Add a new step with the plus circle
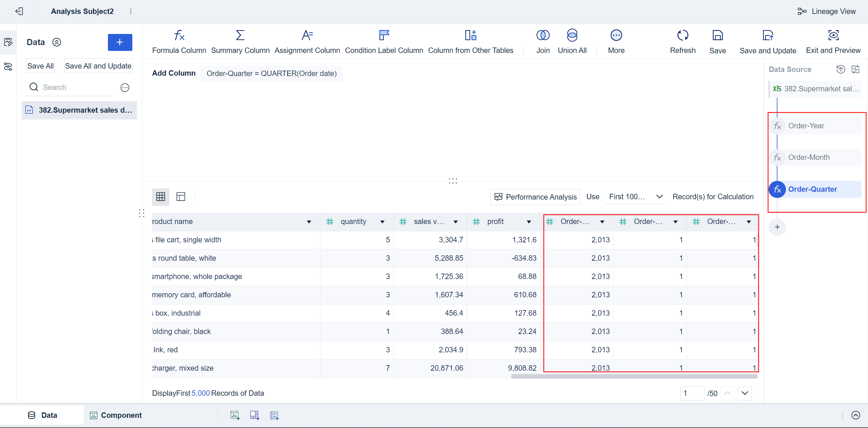Image resolution: width=868 pixels, height=428 pixels. click(x=777, y=227)
